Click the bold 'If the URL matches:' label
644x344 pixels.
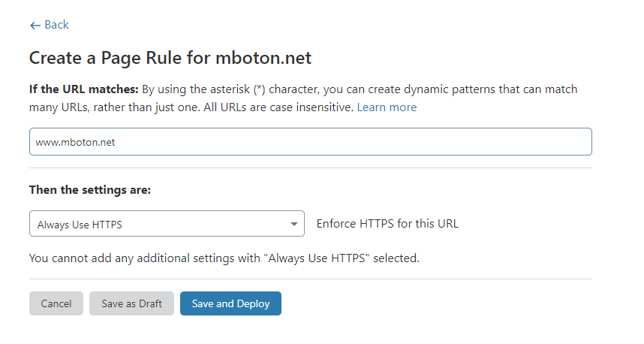tap(83, 89)
